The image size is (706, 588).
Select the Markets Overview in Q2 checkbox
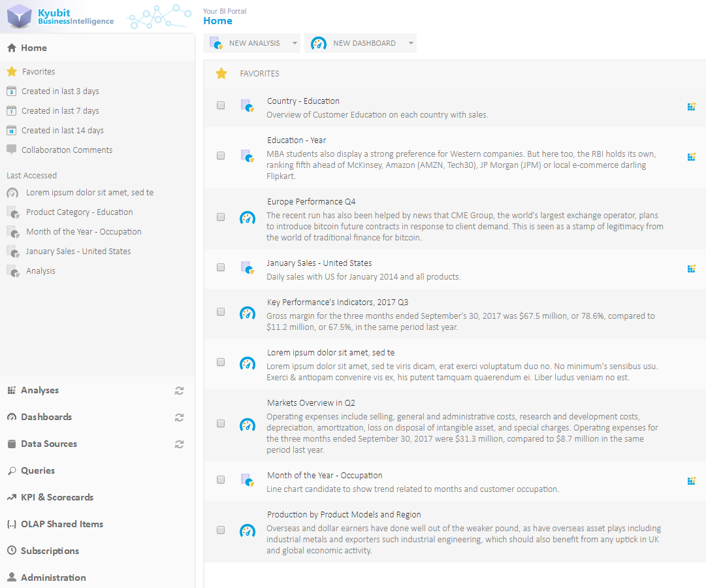tap(221, 423)
